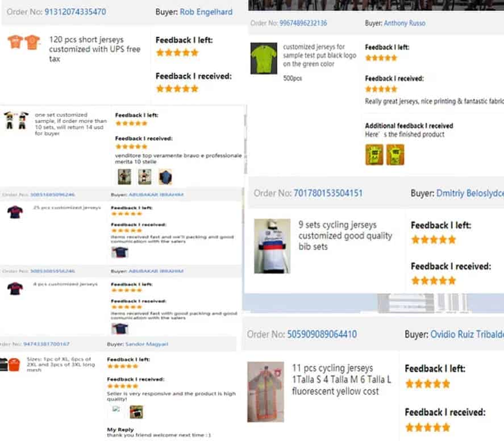Open order number 94743381700167
Image resolution: width=504 pixels, height=441 pixels.
(x=46, y=344)
